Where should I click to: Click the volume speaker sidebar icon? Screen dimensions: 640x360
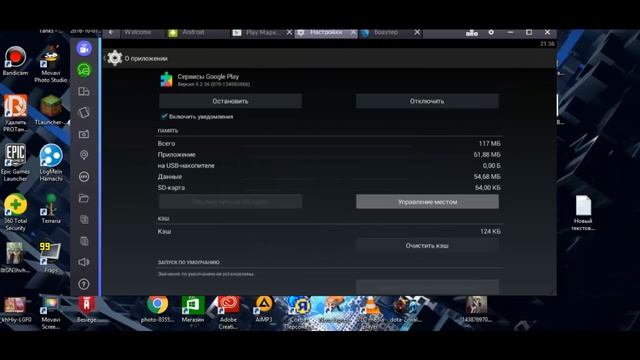point(84,262)
